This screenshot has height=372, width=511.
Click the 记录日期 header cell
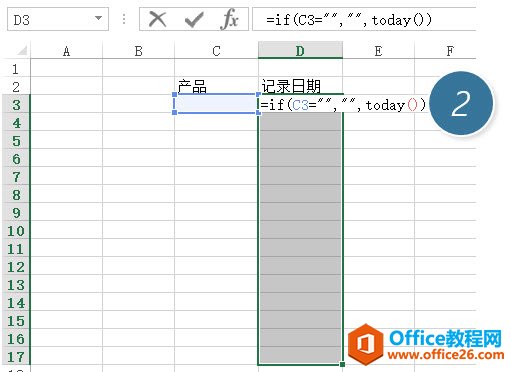pyautogui.click(x=300, y=86)
